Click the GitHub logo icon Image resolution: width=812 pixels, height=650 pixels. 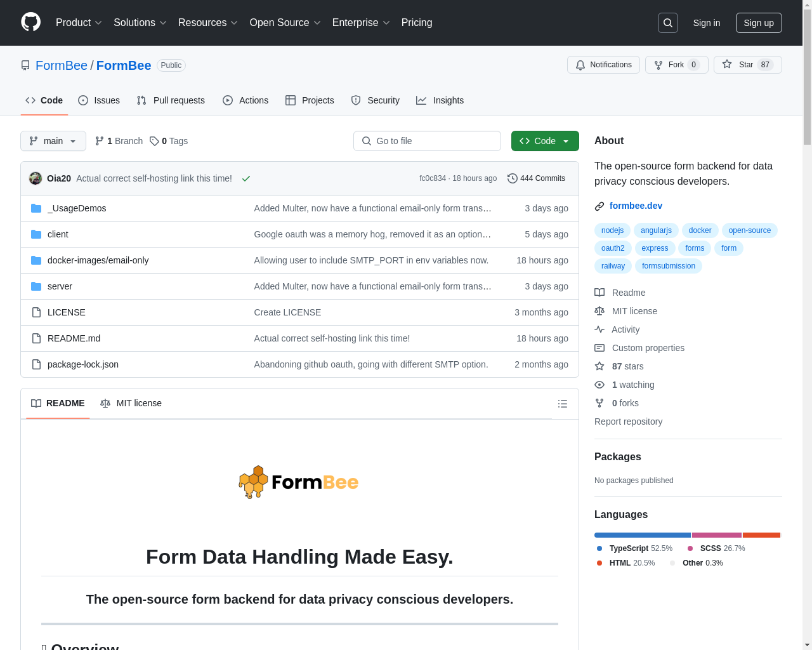[x=30, y=22]
